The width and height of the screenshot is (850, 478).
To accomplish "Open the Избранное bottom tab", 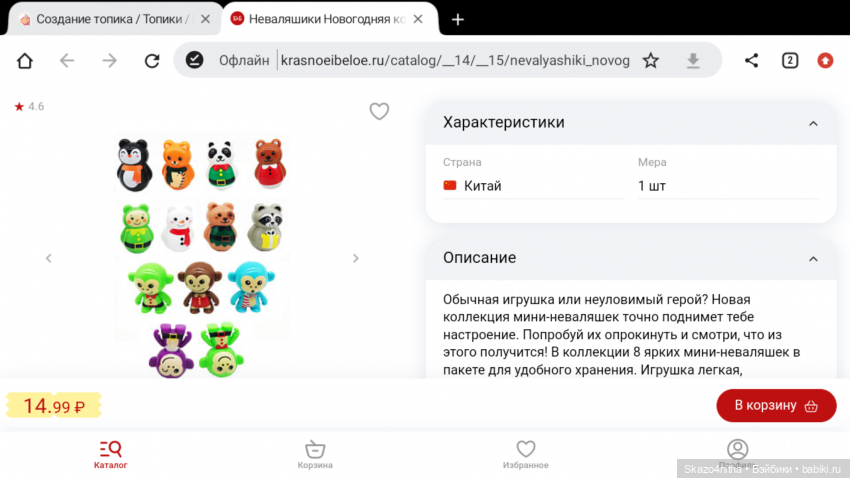I will 525,454.
